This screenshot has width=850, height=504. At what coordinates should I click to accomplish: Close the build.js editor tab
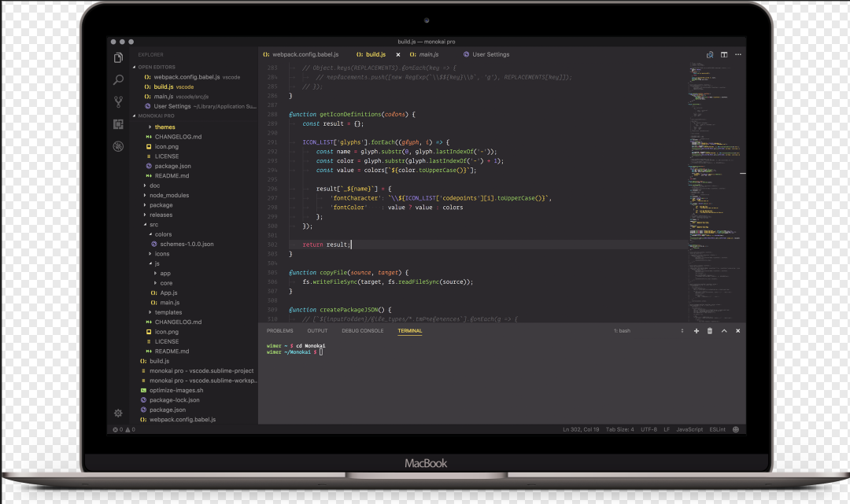coord(398,55)
